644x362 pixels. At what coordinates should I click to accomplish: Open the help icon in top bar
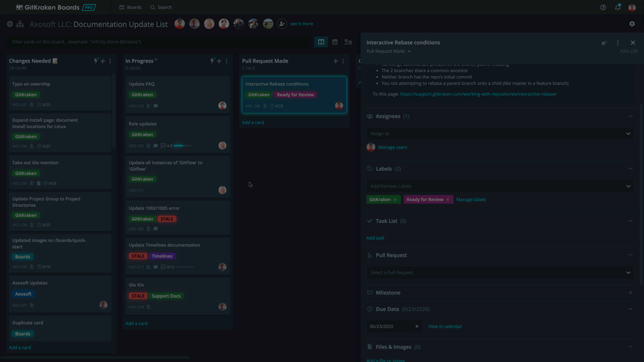pos(603,7)
